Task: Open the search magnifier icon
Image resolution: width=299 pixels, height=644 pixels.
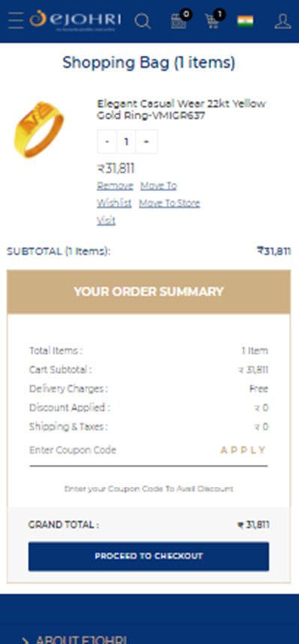Action: pyautogui.click(x=142, y=21)
